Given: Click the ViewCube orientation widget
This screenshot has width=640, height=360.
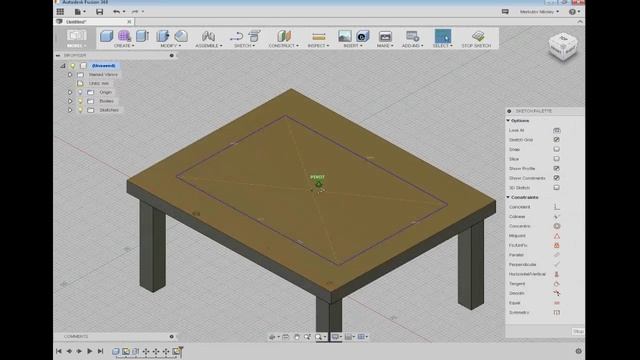Looking at the screenshot, I should coord(563,47).
